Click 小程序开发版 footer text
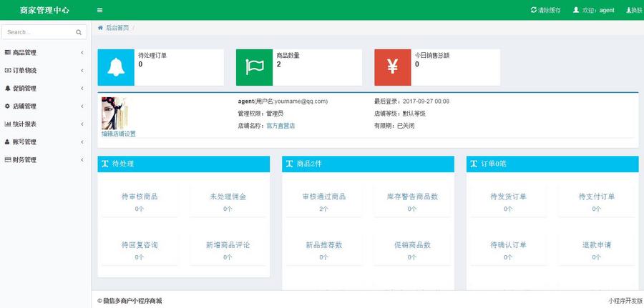 pyautogui.click(x=625, y=301)
